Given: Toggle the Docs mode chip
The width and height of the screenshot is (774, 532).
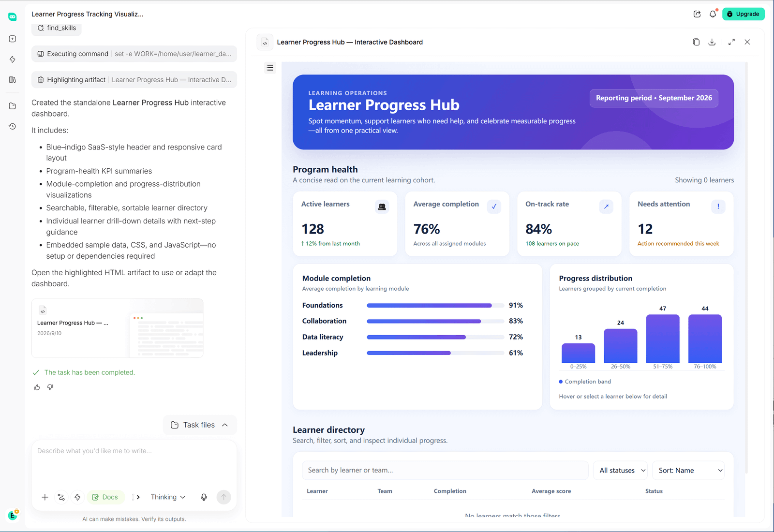Looking at the screenshot, I should tap(105, 497).
